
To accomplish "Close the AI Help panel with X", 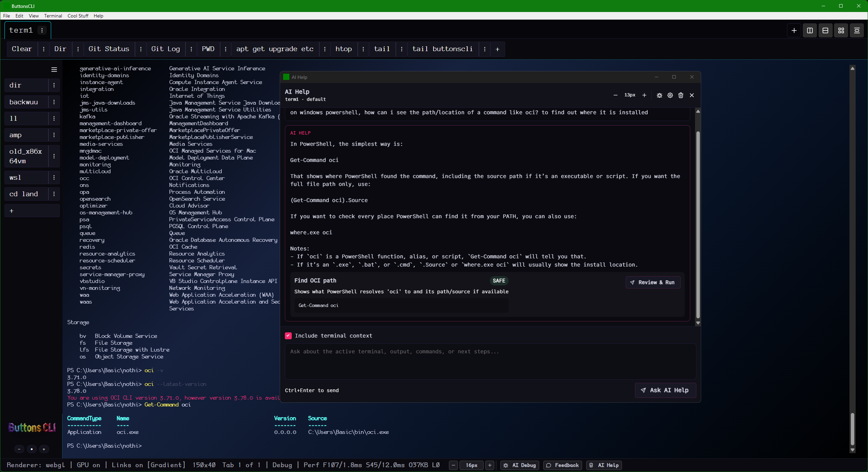I will (692, 95).
